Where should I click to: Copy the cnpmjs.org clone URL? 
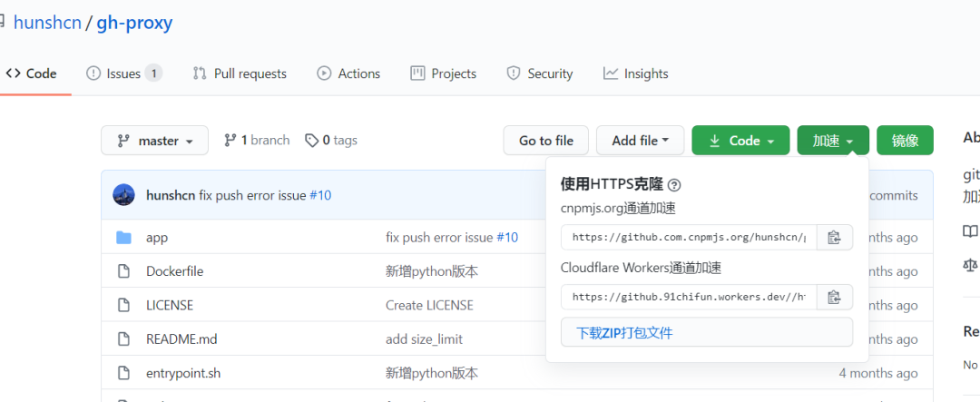coord(835,238)
